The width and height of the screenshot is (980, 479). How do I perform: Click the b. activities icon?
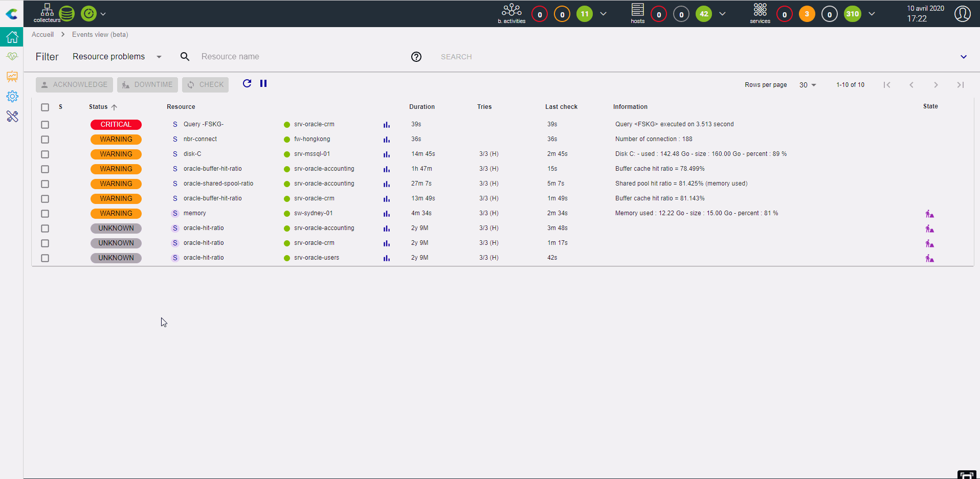[511, 13]
